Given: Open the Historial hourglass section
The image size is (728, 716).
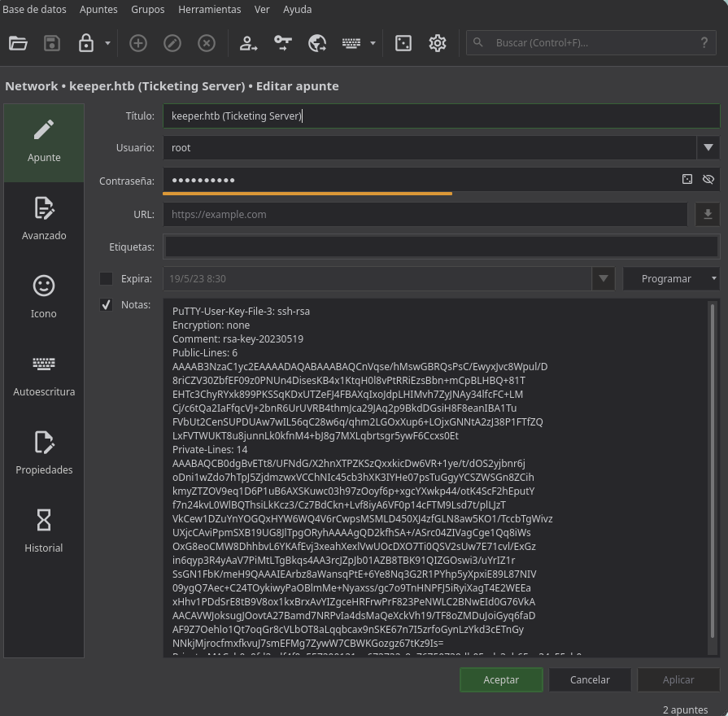Looking at the screenshot, I should (44, 530).
